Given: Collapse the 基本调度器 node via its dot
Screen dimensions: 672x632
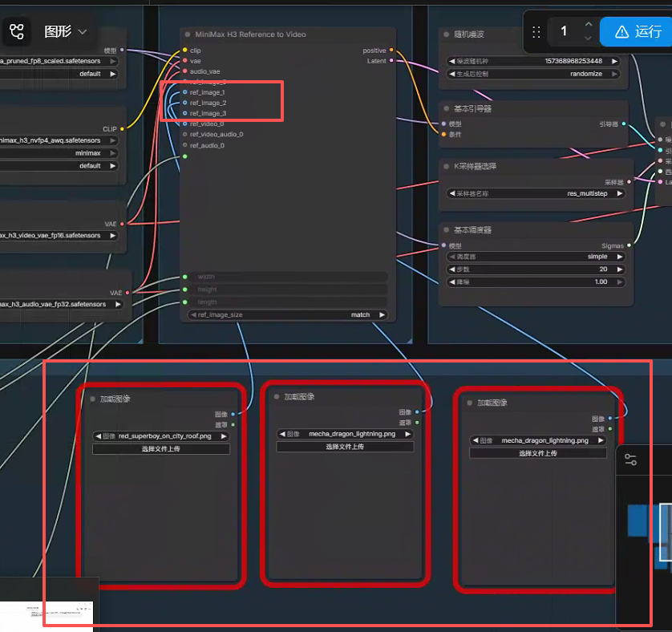Looking at the screenshot, I should click(446, 230).
